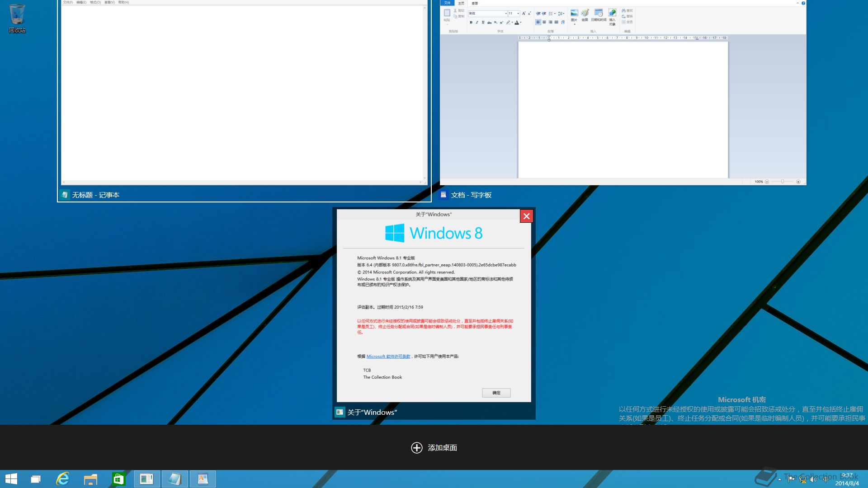Toggle Underline formatting in WordPad
Viewport: 868px width, 488px height.
(x=483, y=22)
